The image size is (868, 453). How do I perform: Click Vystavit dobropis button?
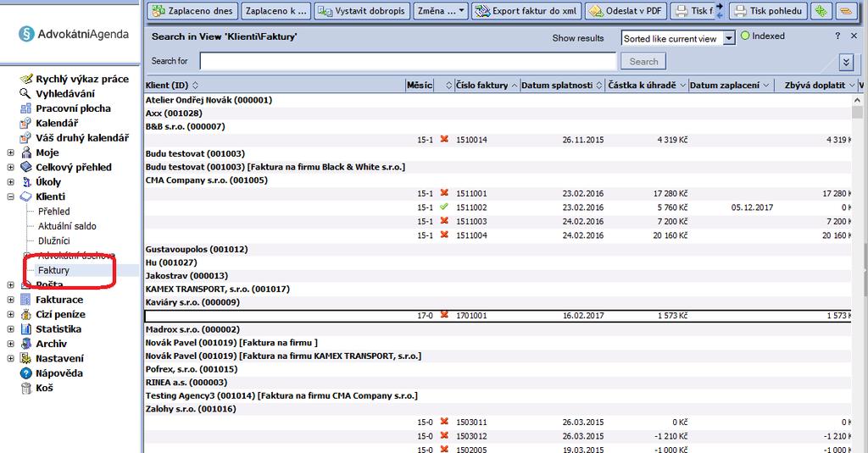point(363,11)
